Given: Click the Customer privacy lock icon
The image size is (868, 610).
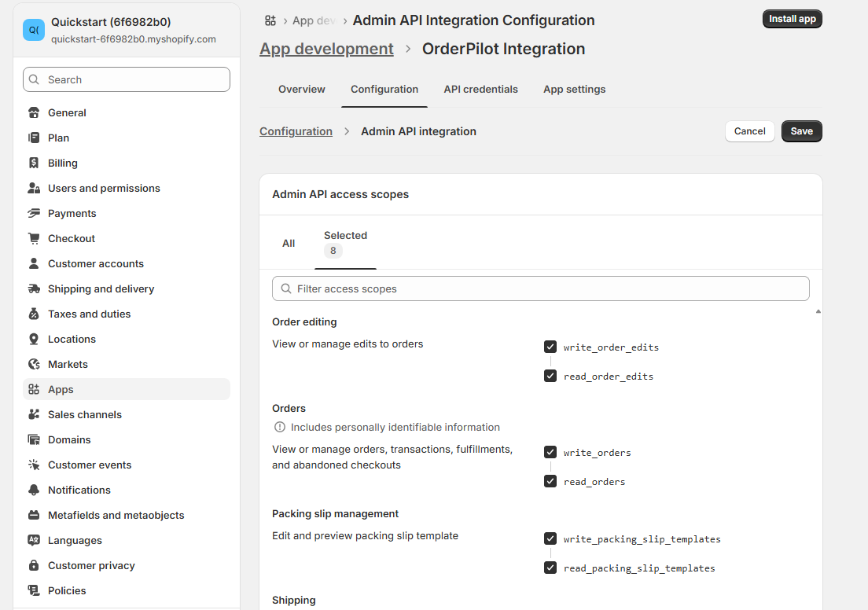Looking at the screenshot, I should (35, 565).
